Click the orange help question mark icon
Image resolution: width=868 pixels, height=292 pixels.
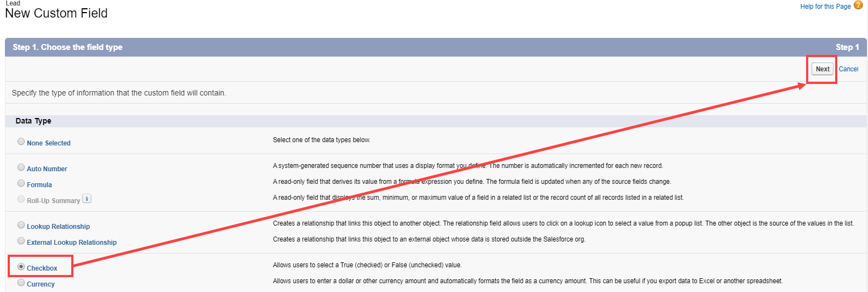858,5
